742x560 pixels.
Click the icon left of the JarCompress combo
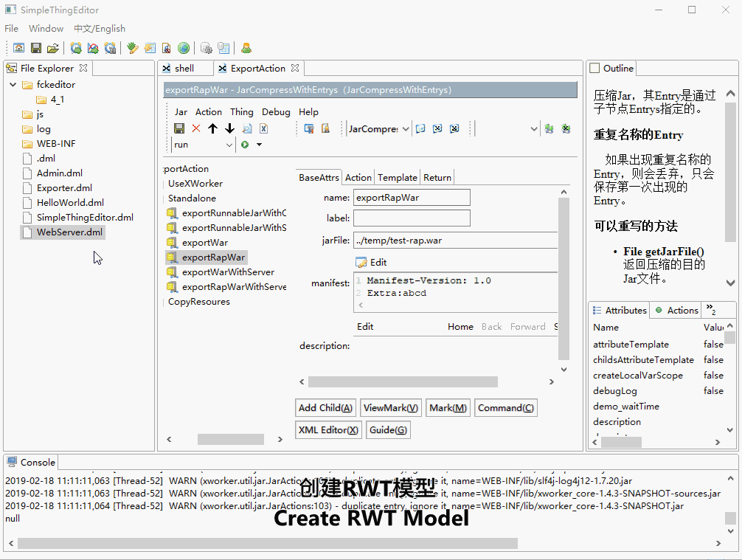click(x=325, y=128)
